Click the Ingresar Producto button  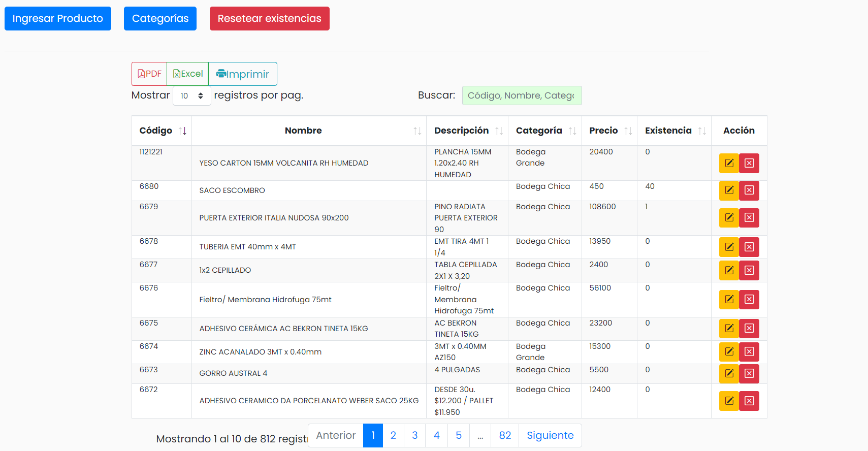58,18
